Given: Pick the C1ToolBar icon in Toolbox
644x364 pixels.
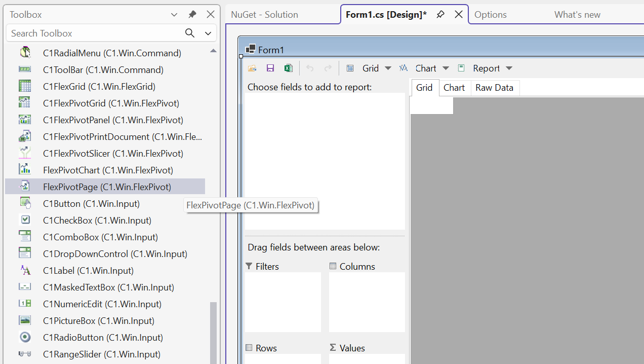Looking at the screenshot, I should point(25,69).
